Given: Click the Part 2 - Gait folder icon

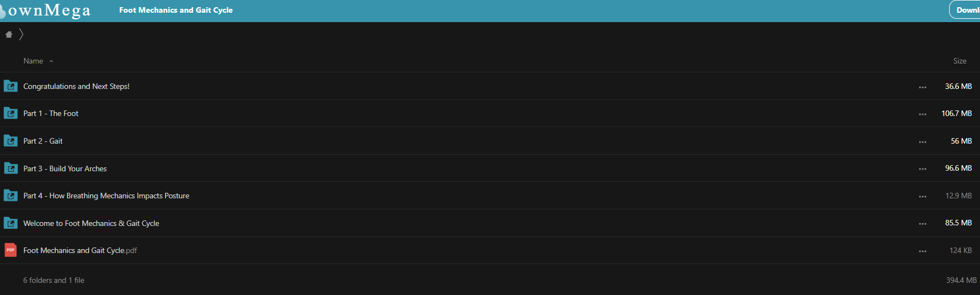Looking at the screenshot, I should click(x=10, y=141).
